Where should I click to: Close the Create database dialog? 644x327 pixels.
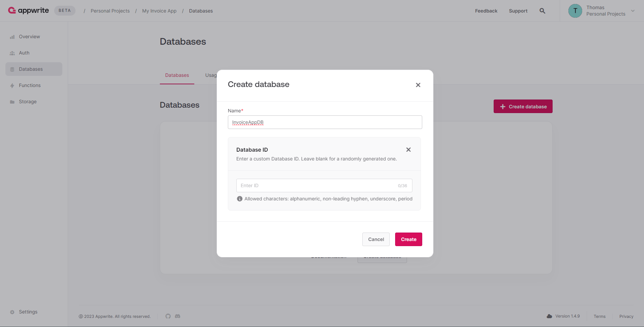pos(418,85)
